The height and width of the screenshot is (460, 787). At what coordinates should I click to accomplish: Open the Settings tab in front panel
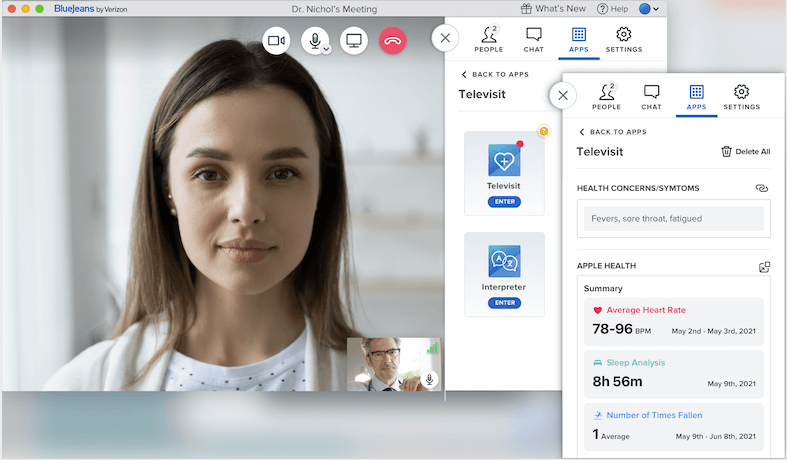[741, 96]
